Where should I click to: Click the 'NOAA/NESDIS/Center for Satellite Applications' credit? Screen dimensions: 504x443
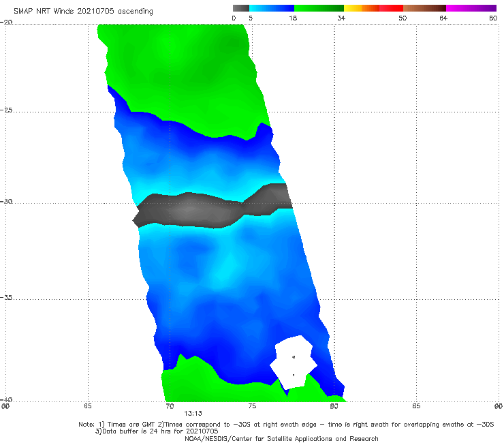281,439
